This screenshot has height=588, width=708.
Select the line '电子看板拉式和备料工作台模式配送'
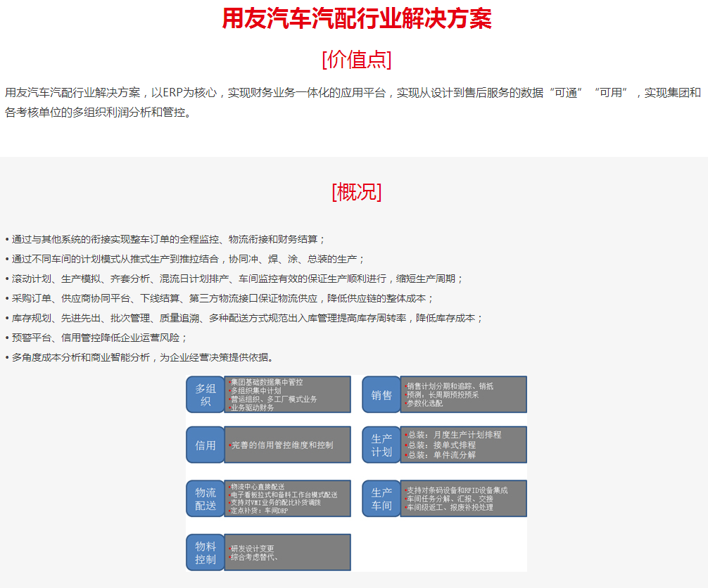coord(283,495)
